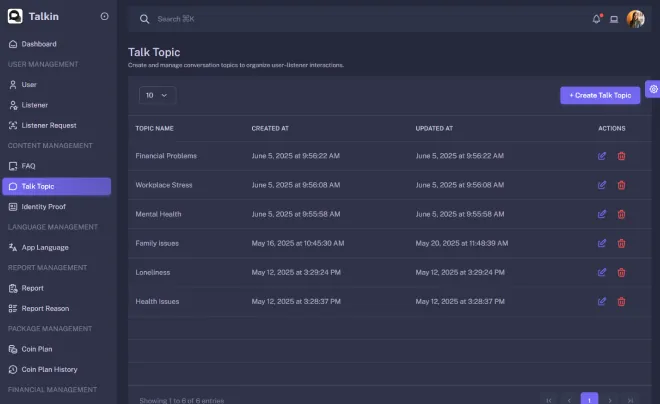The height and width of the screenshot is (404, 660).
Task: Open Listener Request in sidebar
Action: pos(56,125)
